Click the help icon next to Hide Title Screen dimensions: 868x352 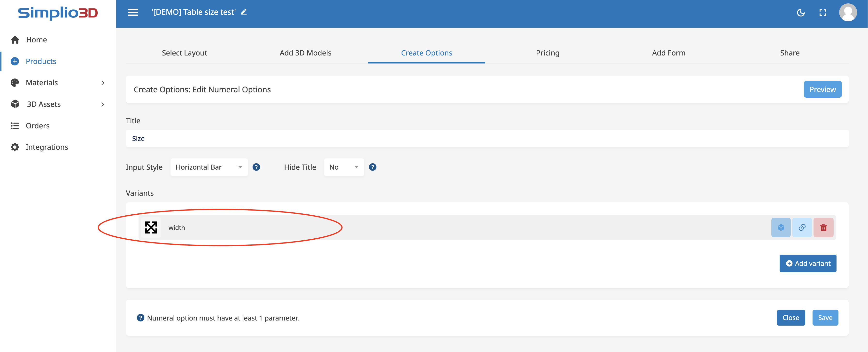[372, 167]
